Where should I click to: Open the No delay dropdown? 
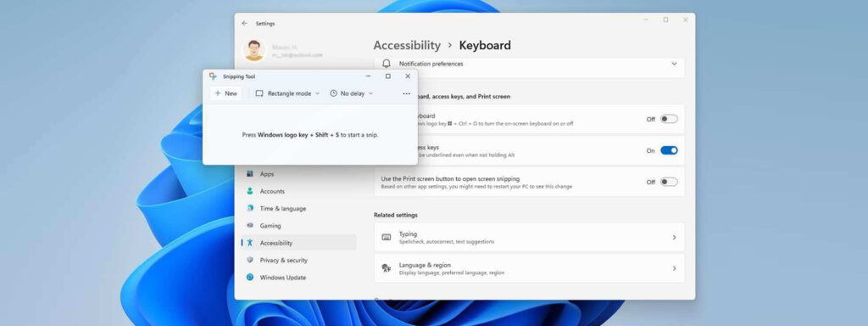click(x=352, y=93)
